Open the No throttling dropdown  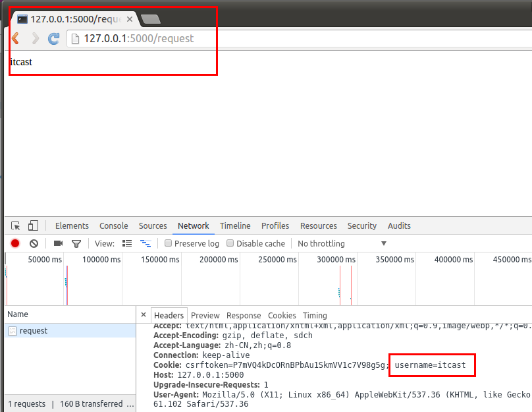click(x=342, y=243)
